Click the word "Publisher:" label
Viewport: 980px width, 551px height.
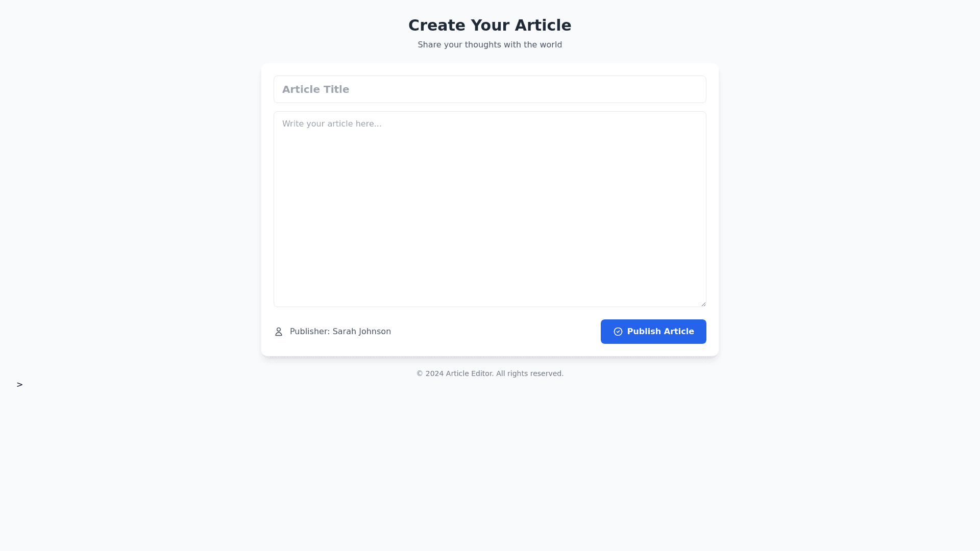click(x=310, y=332)
